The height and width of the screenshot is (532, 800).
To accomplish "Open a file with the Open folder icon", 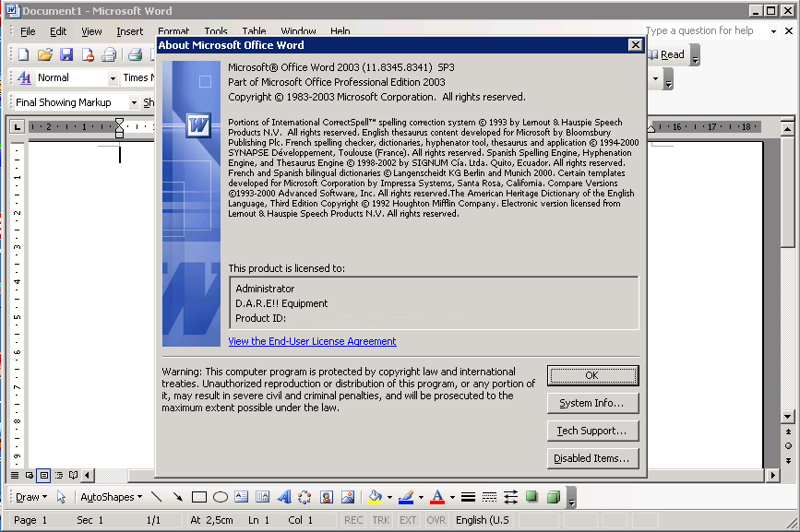I will [x=45, y=54].
